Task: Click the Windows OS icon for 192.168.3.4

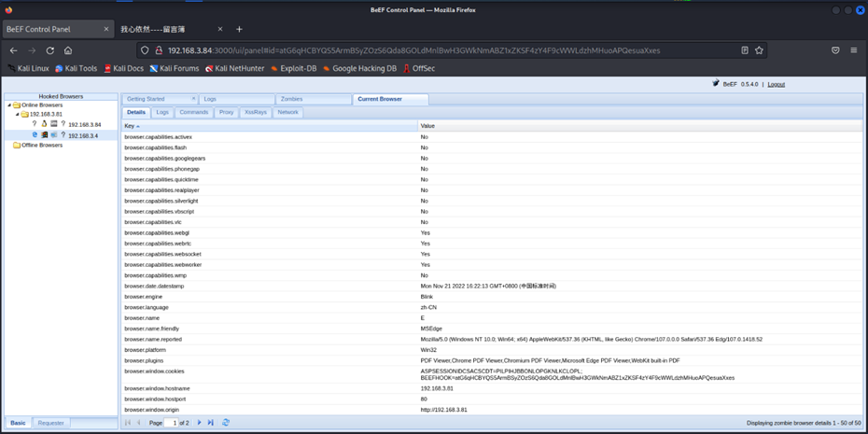Action: point(44,135)
